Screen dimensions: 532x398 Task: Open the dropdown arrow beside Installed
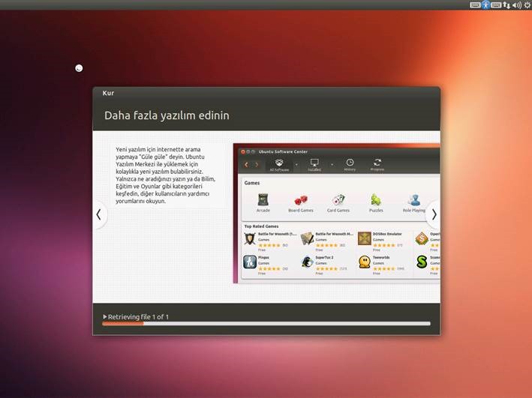point(332,164)
